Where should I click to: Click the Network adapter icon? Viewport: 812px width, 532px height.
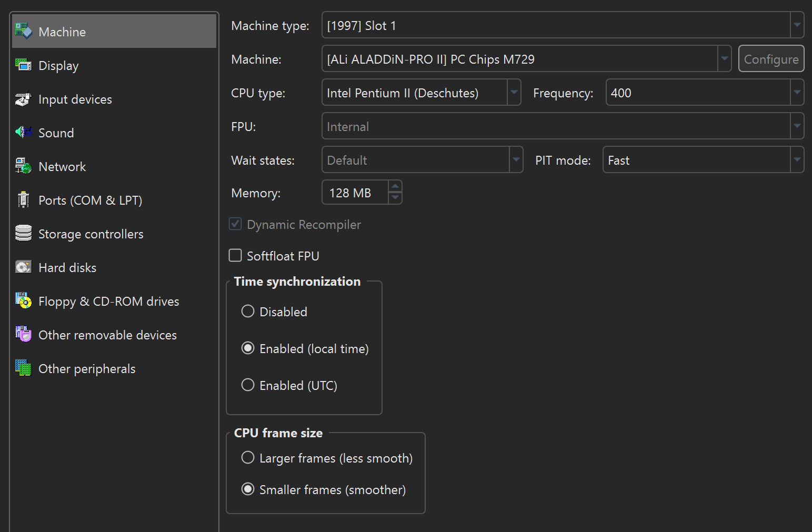pos(24,166)
